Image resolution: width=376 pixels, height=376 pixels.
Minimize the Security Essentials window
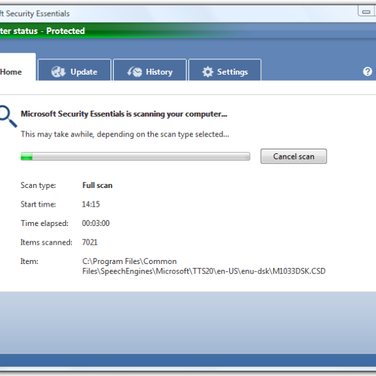[x=367, y=11]
